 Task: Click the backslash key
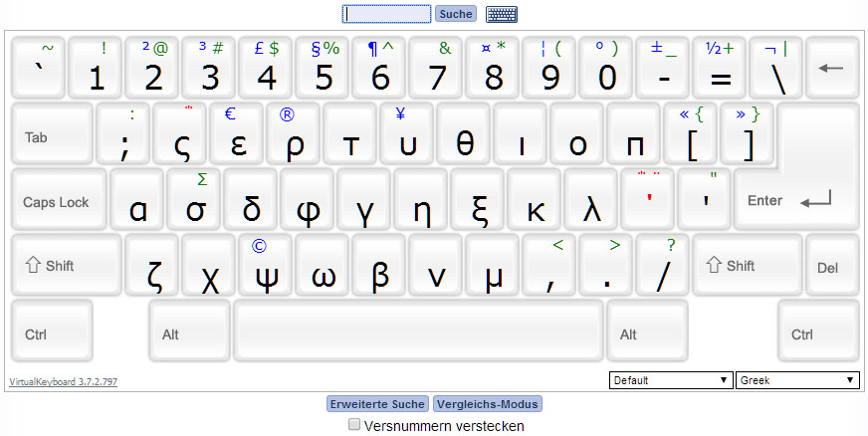point(775,68)
